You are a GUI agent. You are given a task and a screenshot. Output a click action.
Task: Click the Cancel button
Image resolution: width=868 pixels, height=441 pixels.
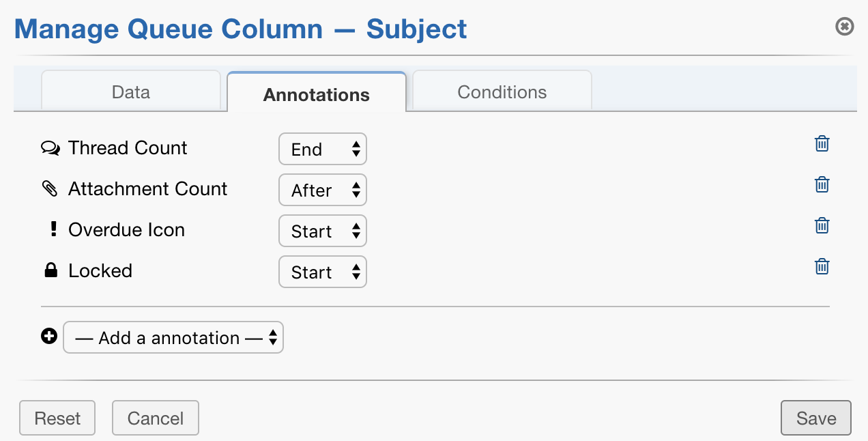coord(155,418)
